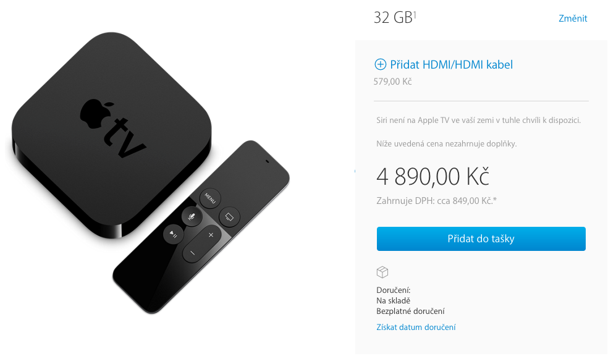
Task: Click the Apple TV box product image
Action: 112,135
